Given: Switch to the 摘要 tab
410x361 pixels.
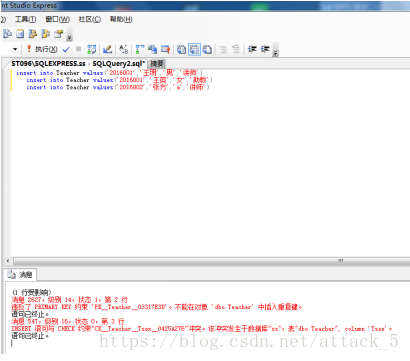Looking at the screenshot, I should click(x=157, y=63).
